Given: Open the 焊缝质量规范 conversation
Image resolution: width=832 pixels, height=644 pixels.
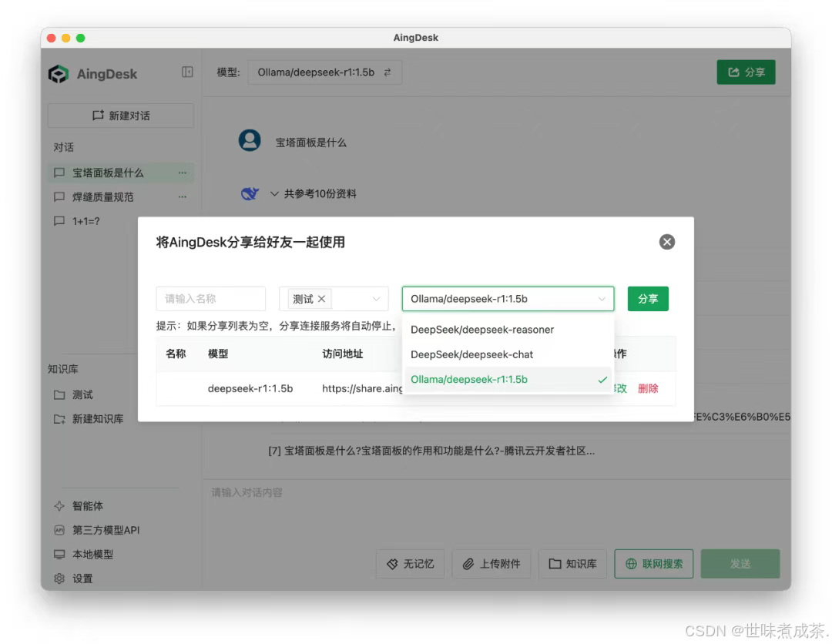Looking at the screenshot, I should pos(121,196).
